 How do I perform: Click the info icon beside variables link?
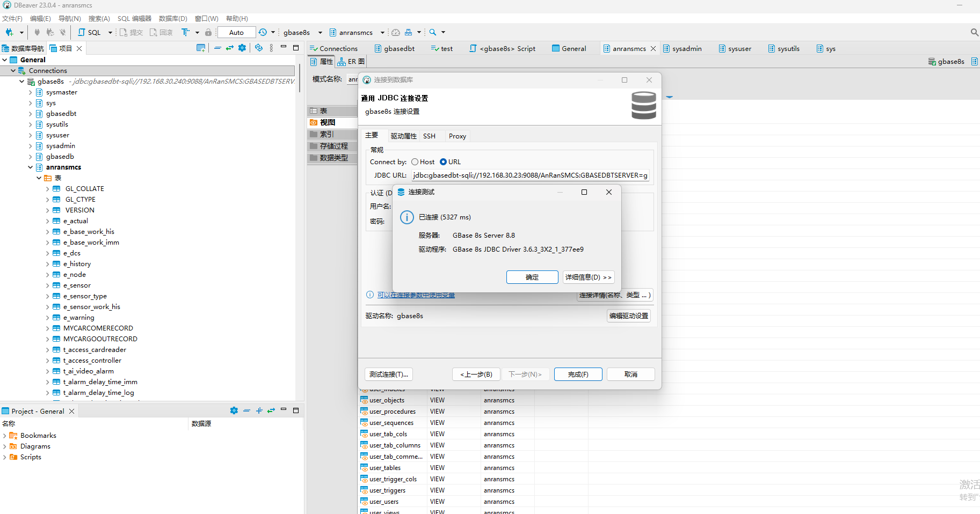pyautogui.click(x=370, y=295)
